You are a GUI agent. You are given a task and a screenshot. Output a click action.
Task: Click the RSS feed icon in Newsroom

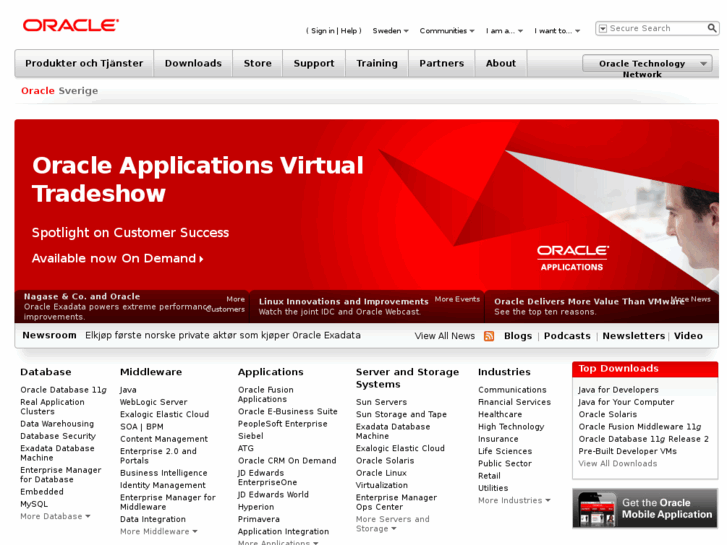coord(489,336)
